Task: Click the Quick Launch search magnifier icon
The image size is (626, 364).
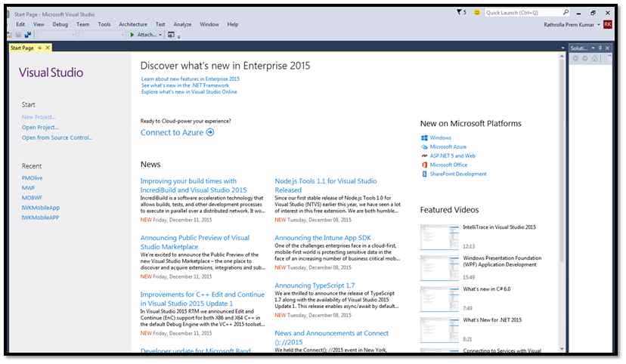Action: click(566, 13)
